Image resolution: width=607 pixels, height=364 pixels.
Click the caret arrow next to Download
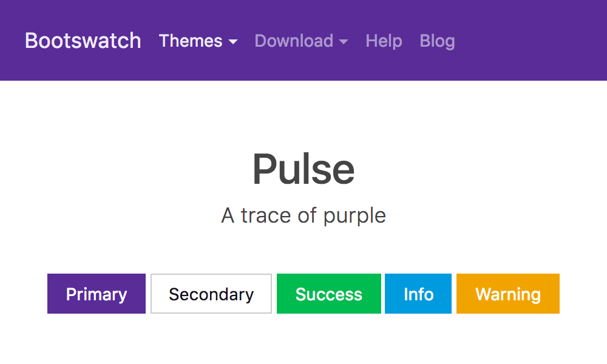coord(345,42)
